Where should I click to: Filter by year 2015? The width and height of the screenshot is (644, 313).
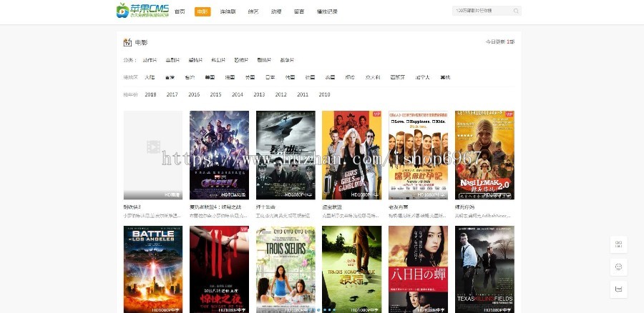coord(215,94)
